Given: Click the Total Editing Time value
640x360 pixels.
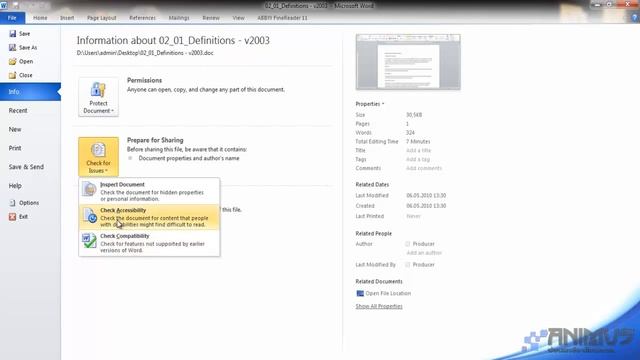Looking at the screenshot, I should (x=418, y=142).
